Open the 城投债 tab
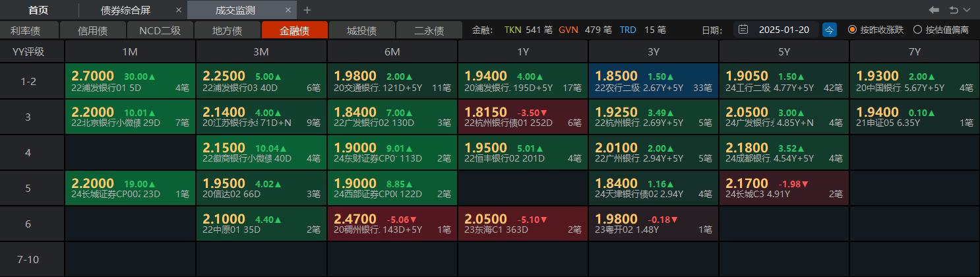Image resolution: width=980 pixels, height=277 pixels. pyautogui.click(x=361, y=30)
